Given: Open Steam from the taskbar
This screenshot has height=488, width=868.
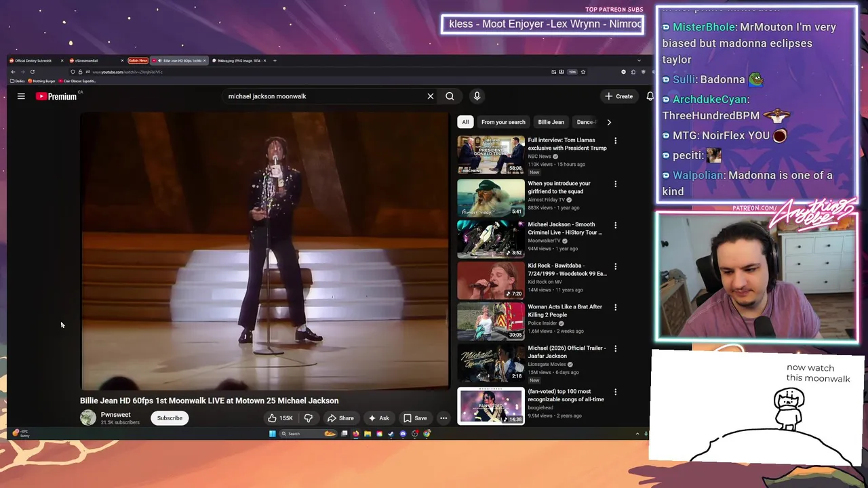Looking at the screenshot, I should (x=391, y=434).
